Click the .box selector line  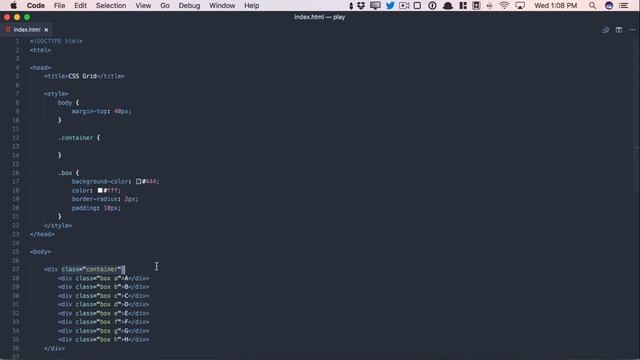coord(68,173)
